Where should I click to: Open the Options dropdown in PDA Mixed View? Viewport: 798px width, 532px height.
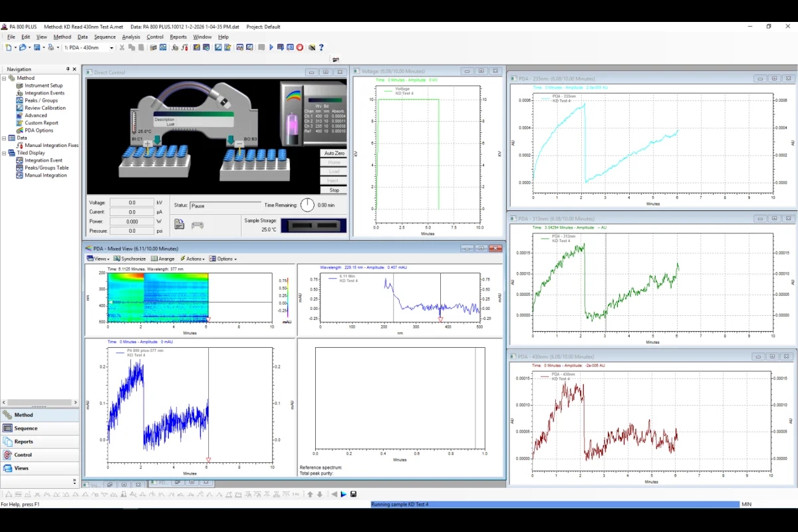[x=222, y=259]
